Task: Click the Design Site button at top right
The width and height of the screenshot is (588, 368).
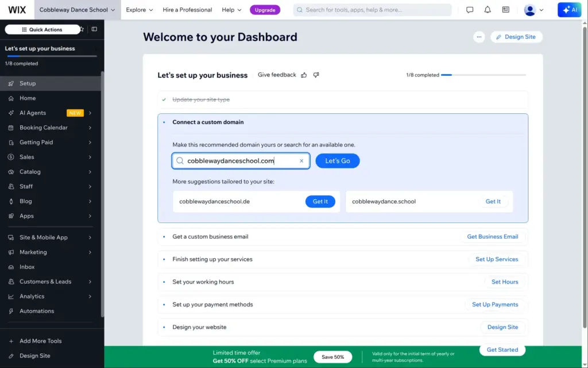Action: click(516, 37)
